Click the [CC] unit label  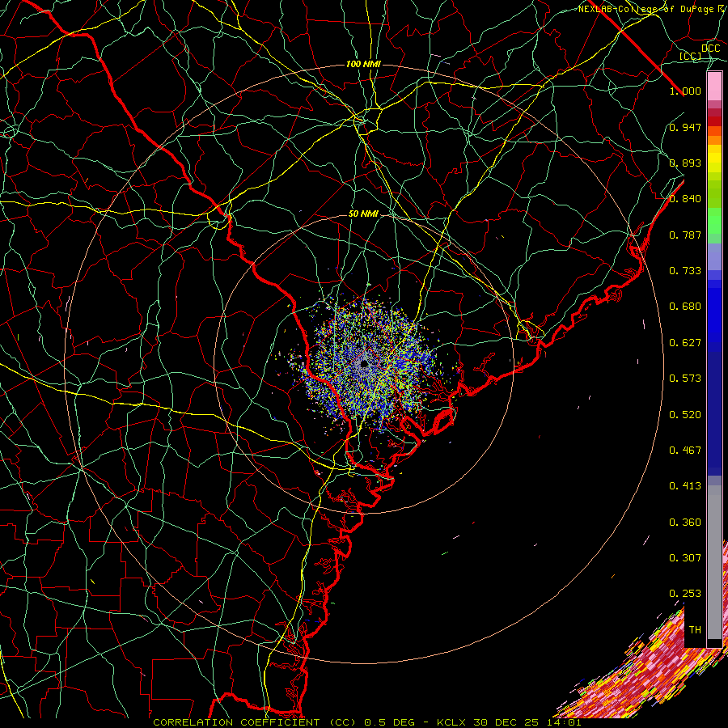691,56
